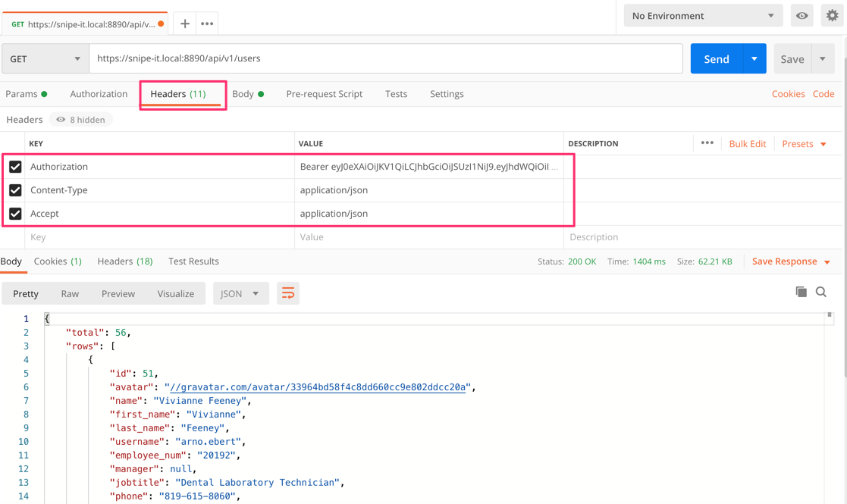Open the Pre-request Script tab
This screenshot has width=847, height=504.
tap(324, 94)
